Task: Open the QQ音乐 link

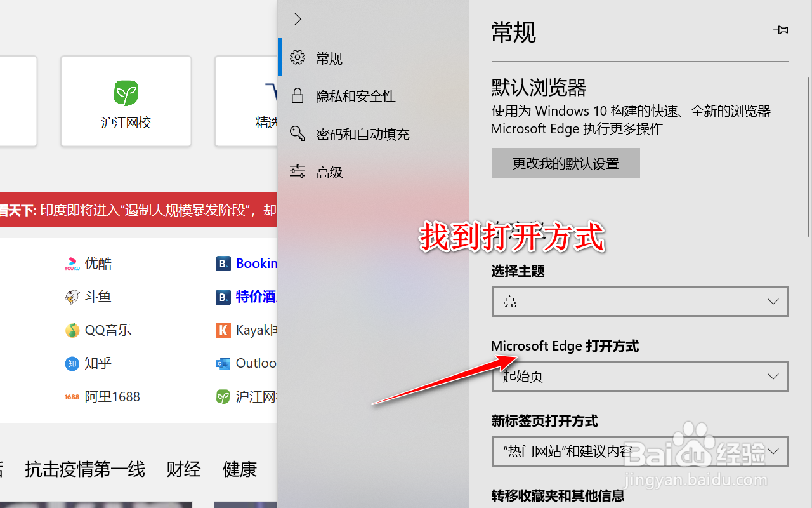Action: (x=108, y=330)
